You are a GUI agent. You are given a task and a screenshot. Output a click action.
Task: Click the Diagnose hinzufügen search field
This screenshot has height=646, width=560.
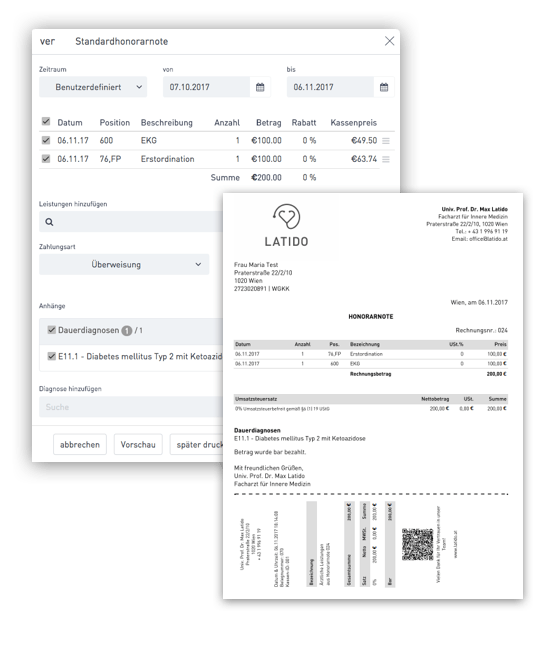click(131, 407)
